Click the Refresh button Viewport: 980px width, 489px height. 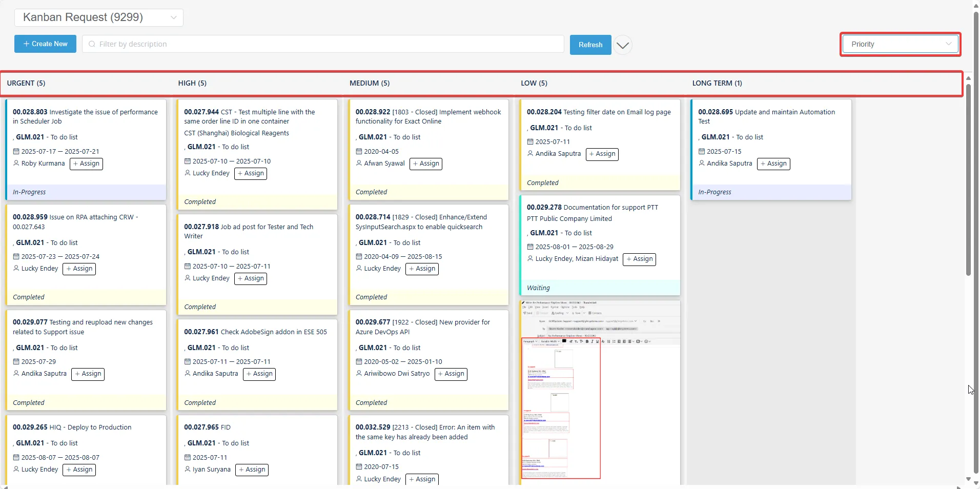[589, 45]
